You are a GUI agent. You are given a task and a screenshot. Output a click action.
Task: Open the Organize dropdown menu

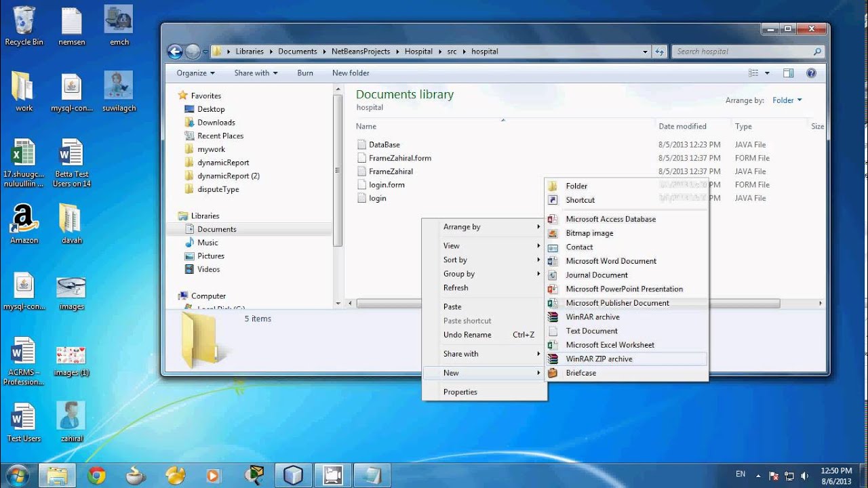point(195,73)
